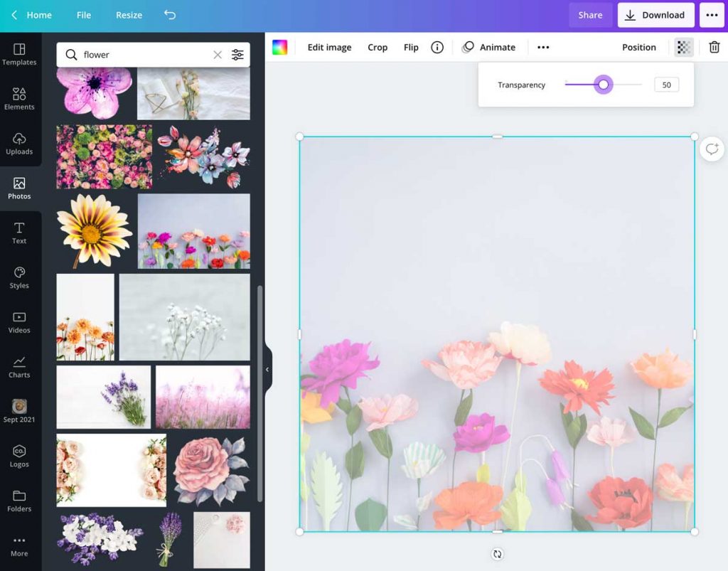Open the Elements panel
The image size is (728, 571).
[19, 99]
